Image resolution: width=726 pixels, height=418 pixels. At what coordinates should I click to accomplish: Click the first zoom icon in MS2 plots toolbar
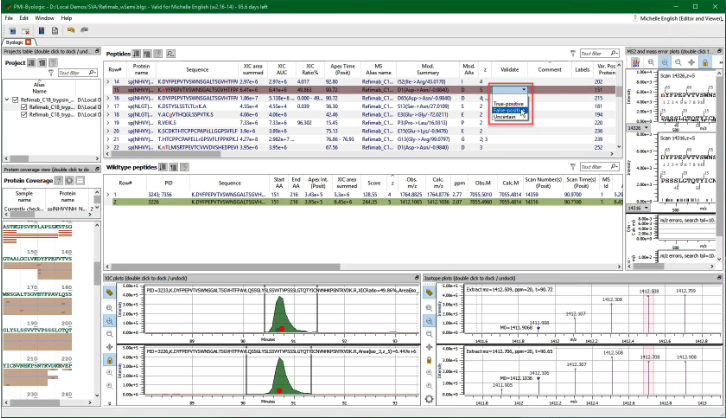pos(651,62)
